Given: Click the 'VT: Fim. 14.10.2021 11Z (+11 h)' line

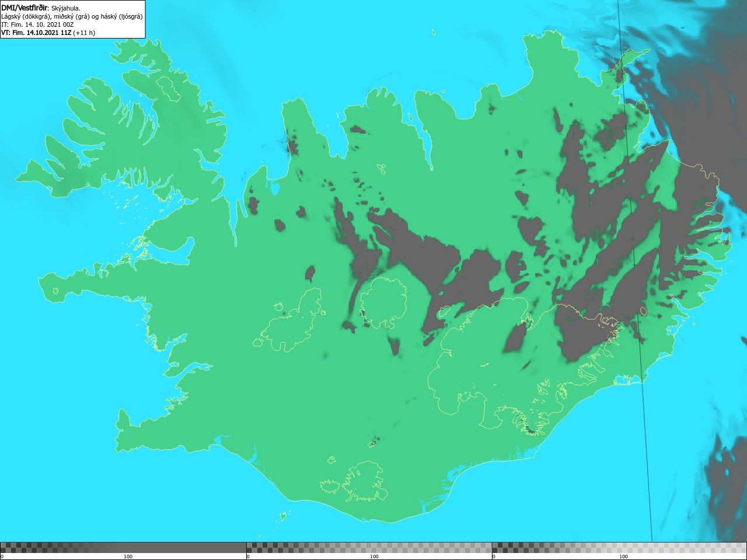Looking at the screenshot, I should (x=48, y=33).
